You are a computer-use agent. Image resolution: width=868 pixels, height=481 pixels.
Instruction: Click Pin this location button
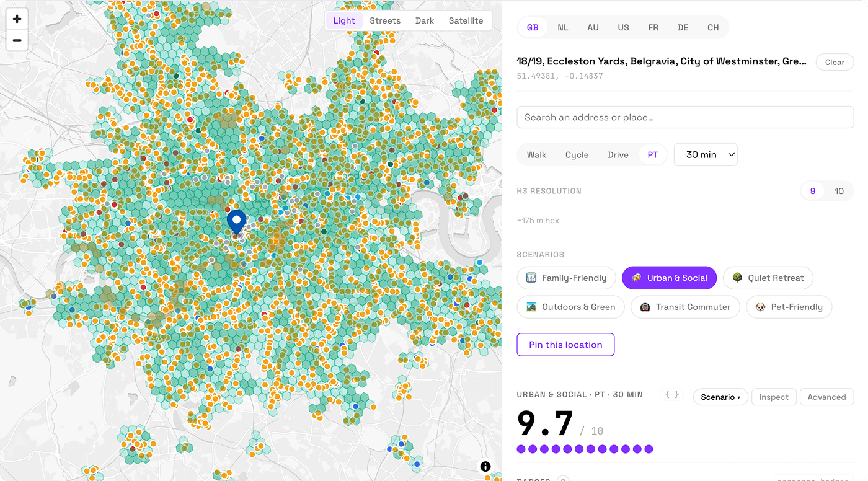[565, 345]
